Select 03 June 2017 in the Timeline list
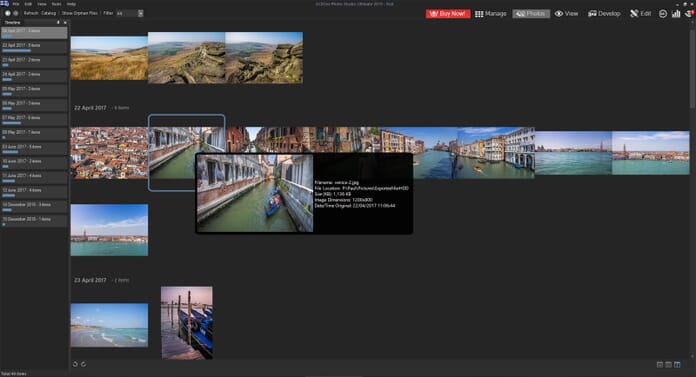 34,148
